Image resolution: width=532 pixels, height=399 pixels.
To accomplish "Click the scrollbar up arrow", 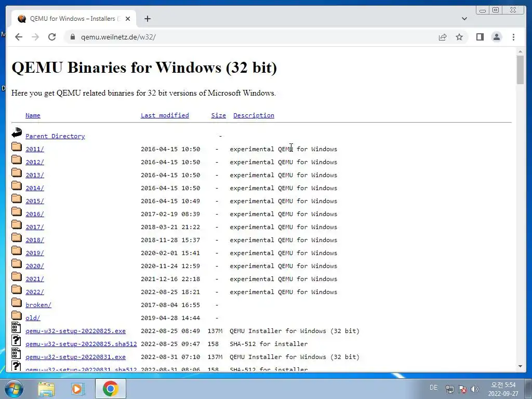I will tap(520, 51).
